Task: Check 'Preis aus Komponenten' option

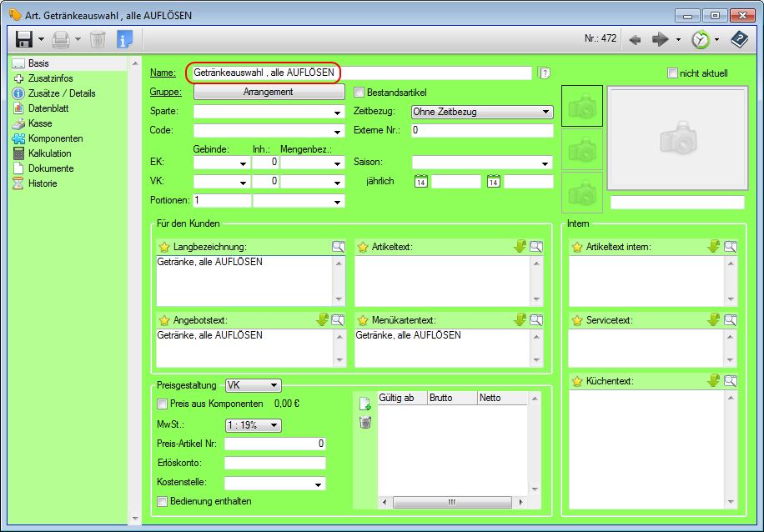Action: tap(163, 404)
